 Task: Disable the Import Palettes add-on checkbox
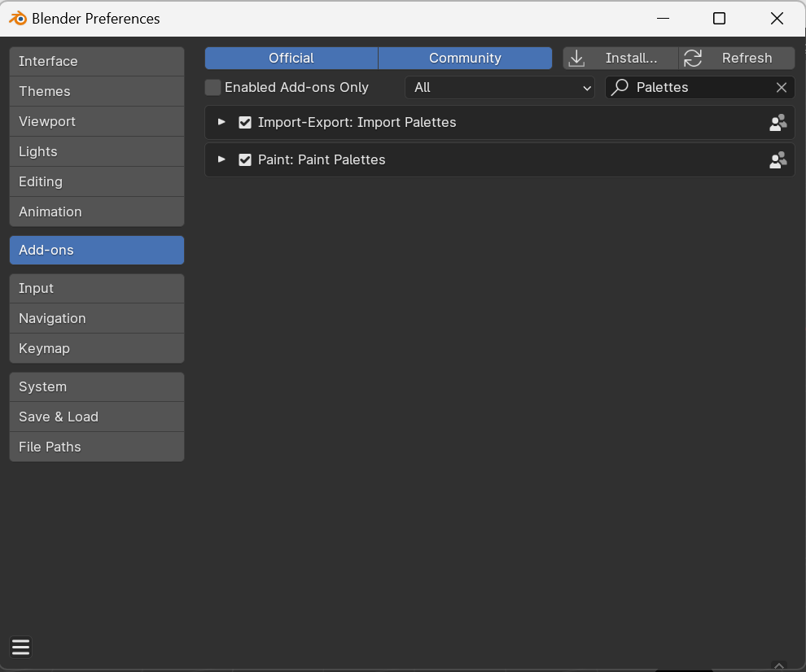(x=245, y=122)
